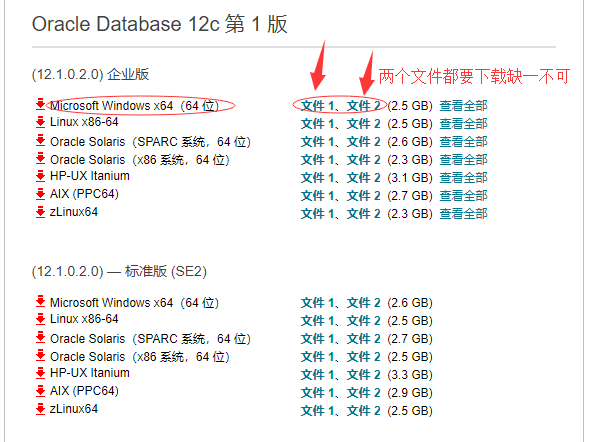The image size is (591, 442).
Task: Download 文件 2 for SE2 Solaris SPARC
Action: point(363,339)
